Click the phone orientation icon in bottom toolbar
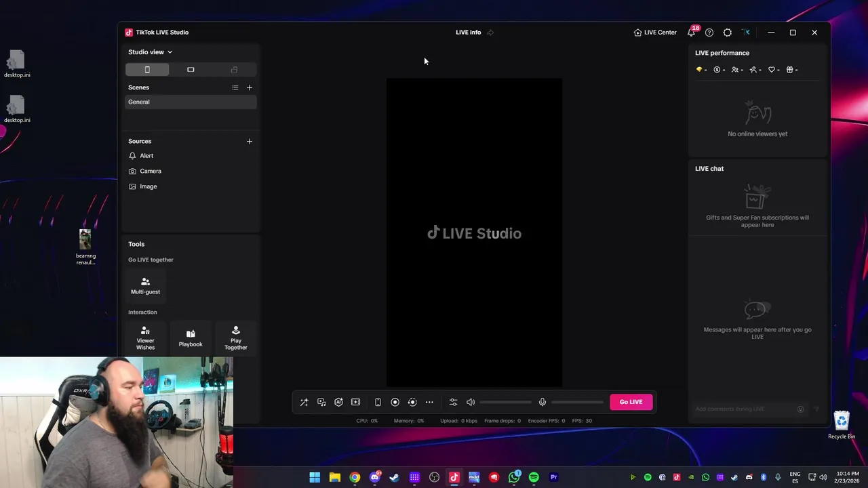The image size is (868, 488). (x=378, y=402)
